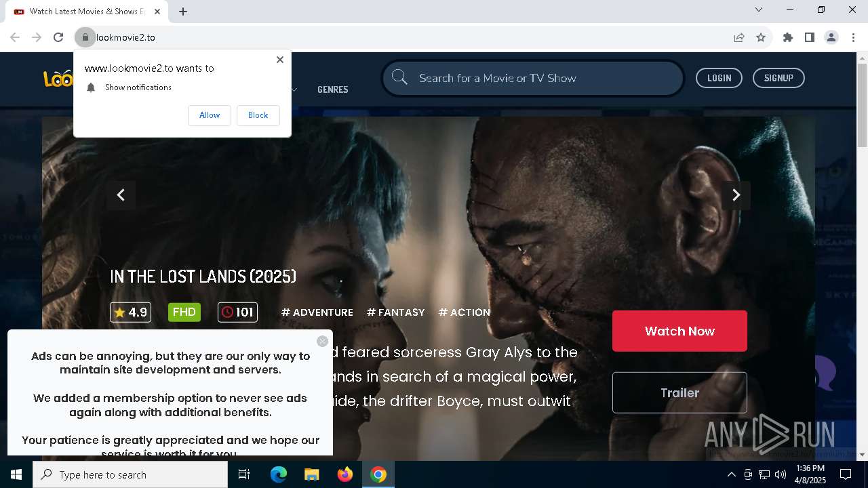Image resolution: width=868 pixels, height=488 pixels.
Task: Click the 101 minutes duration badge
Action: click(237, 312)
